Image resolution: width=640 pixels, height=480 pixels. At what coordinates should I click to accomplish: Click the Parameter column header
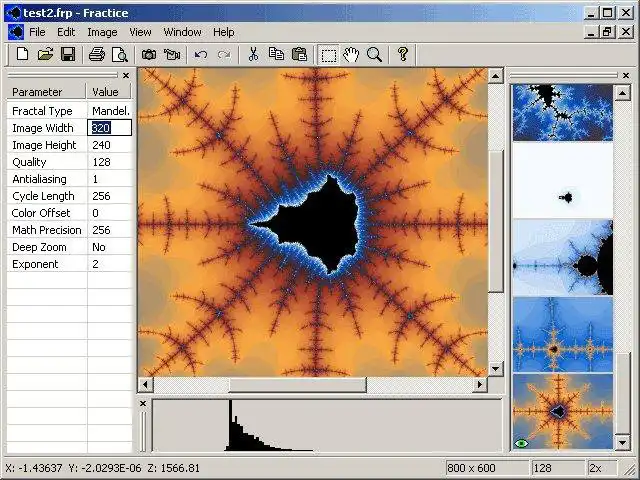tap(46, 92)
